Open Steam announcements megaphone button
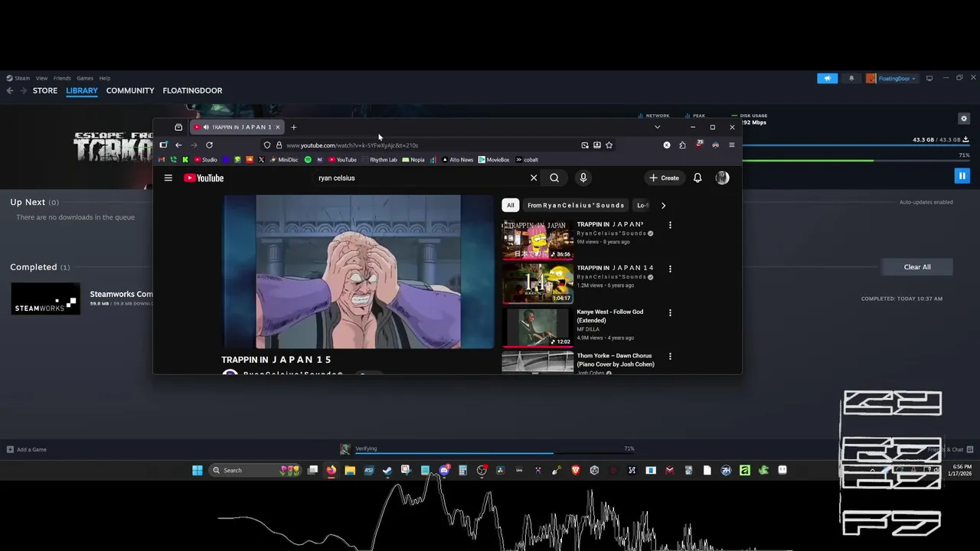 827,78
